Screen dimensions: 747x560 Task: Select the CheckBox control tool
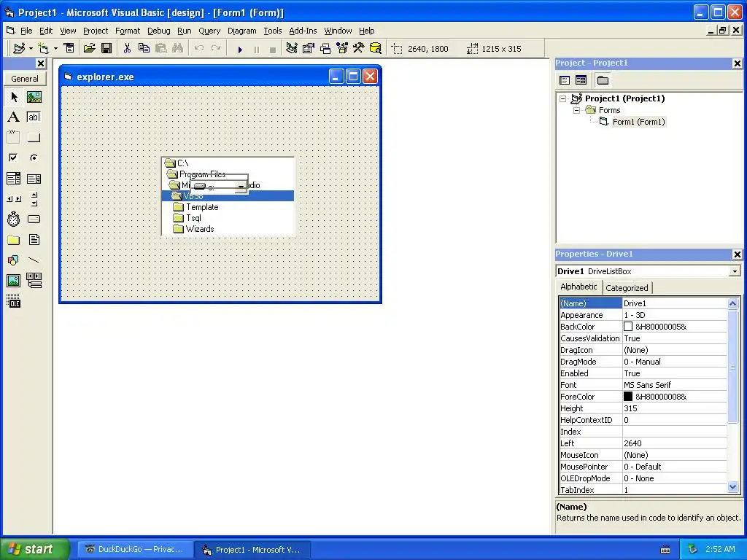pyautogui.click(x=14, y=157)
